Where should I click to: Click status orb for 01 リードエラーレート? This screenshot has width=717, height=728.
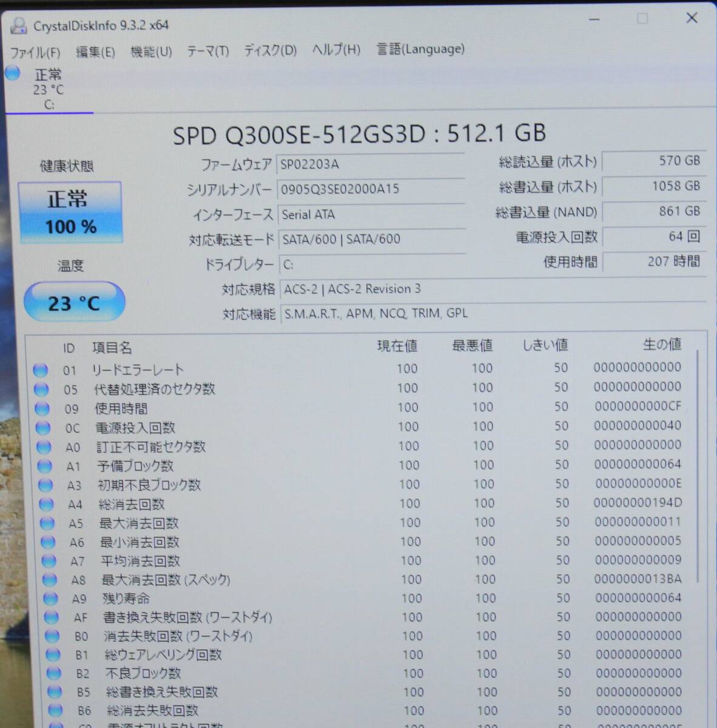(x=41, y=369)
